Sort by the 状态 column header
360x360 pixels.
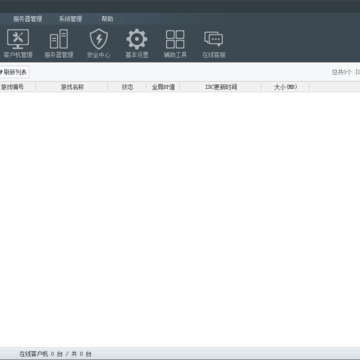[x=127, y=87]
